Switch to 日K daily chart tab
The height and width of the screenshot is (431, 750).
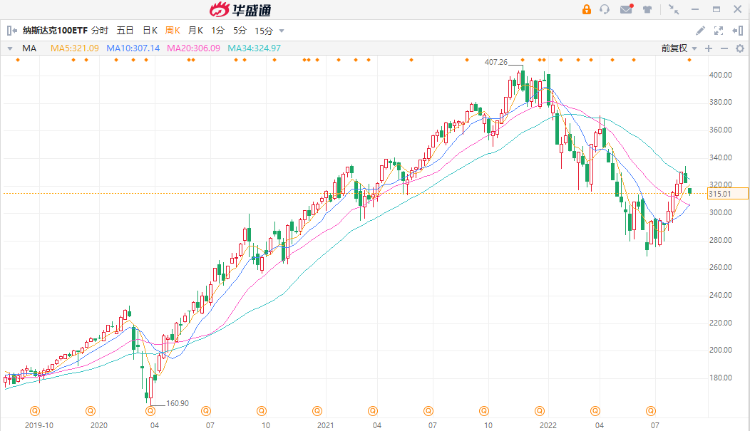pyautogui.click(x=149, y=31)
